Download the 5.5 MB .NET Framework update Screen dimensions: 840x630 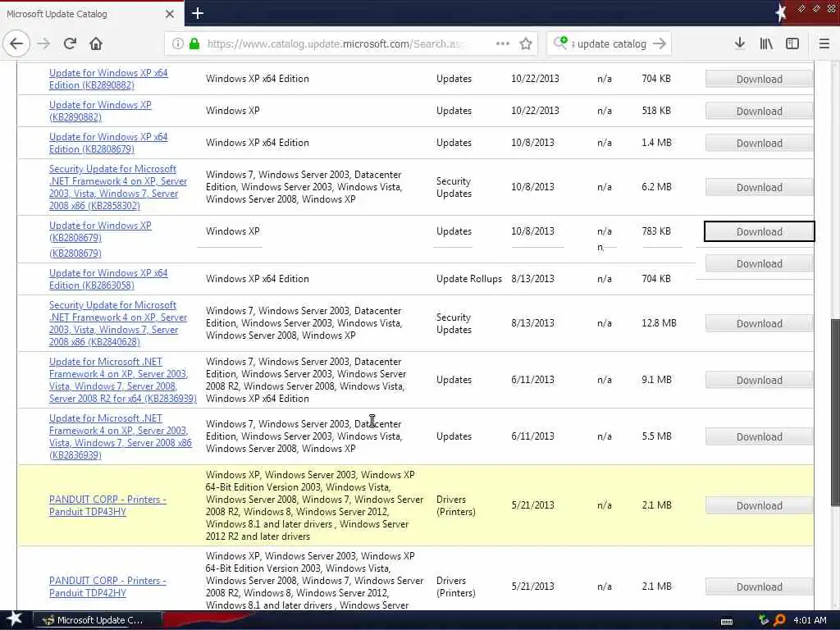[759, 437]
